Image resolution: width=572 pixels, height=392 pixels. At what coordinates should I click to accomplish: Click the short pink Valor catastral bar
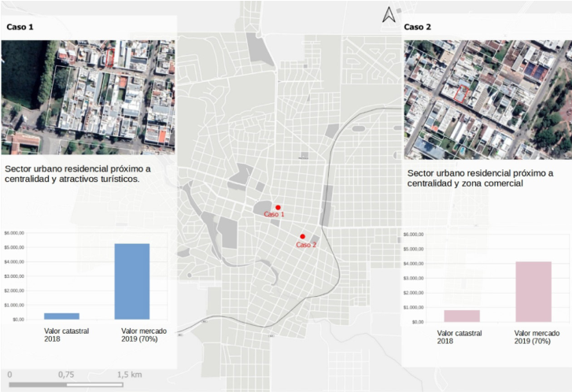coord(462,316)
